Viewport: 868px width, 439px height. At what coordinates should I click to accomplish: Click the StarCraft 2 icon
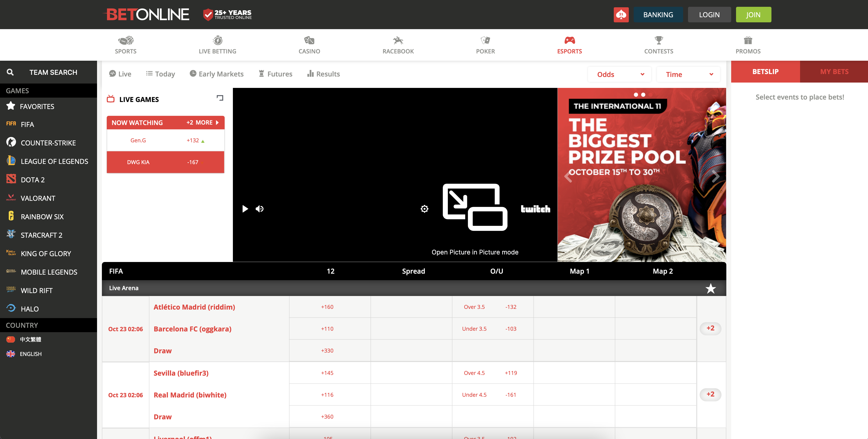point(11,234)
